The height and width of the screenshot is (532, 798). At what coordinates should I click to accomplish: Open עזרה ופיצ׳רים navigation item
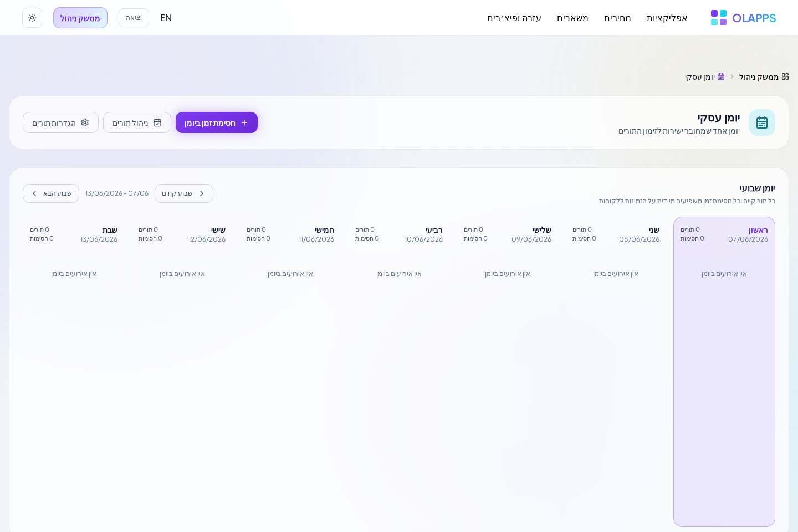[x=514, y=18]
